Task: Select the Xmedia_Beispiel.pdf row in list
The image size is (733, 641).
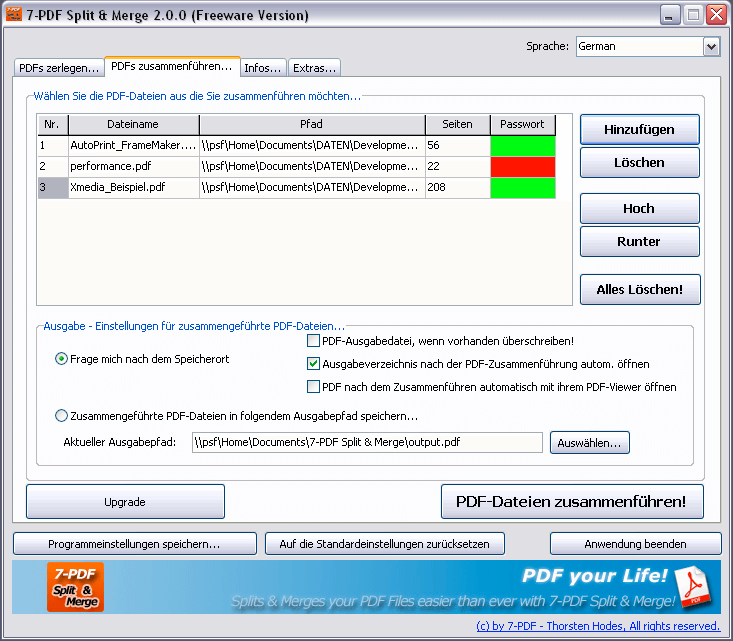Action: pyautogui.click(x=133, y=188)
